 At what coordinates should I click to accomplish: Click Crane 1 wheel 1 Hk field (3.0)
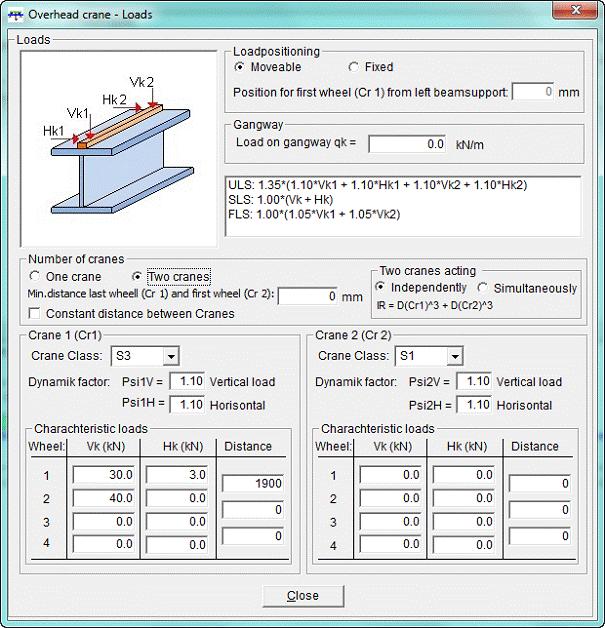point(177,475)
